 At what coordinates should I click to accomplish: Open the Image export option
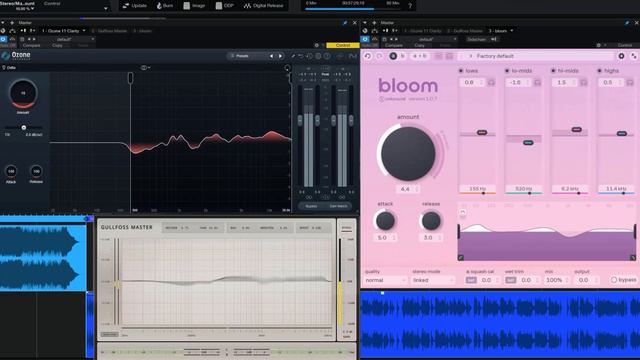[194, 6]
